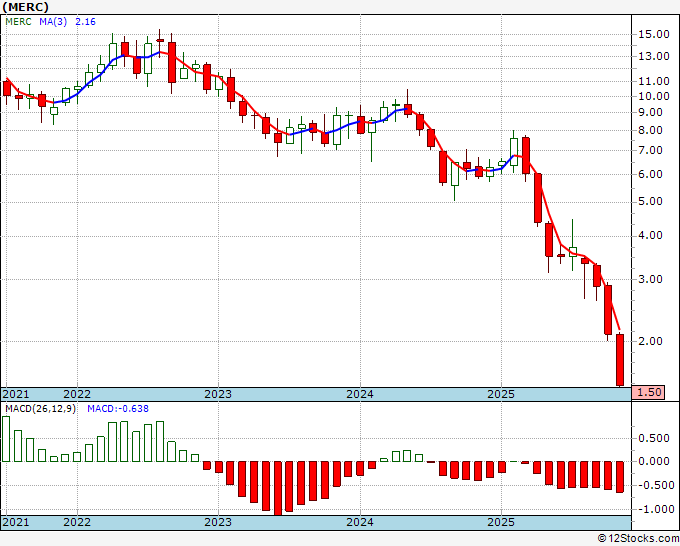Select the MACD(26,12,9) indicator label

coord(40,409)
